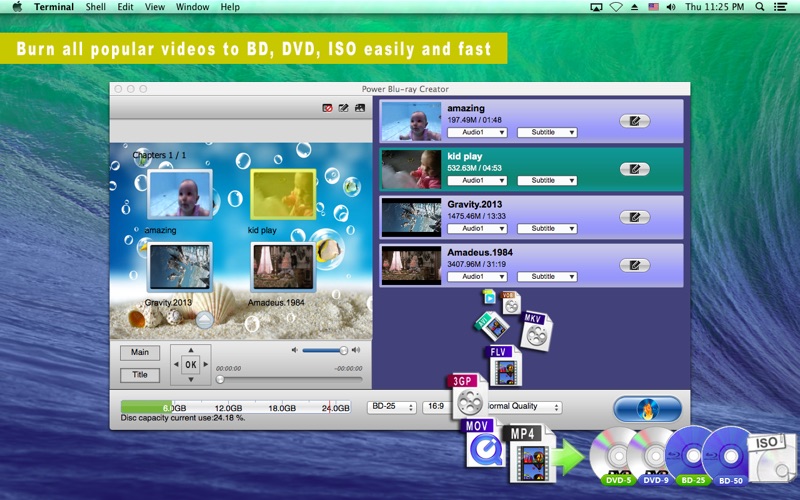The image size is (800, 500).
Task: Open the Edit menu
Action: 125,7
